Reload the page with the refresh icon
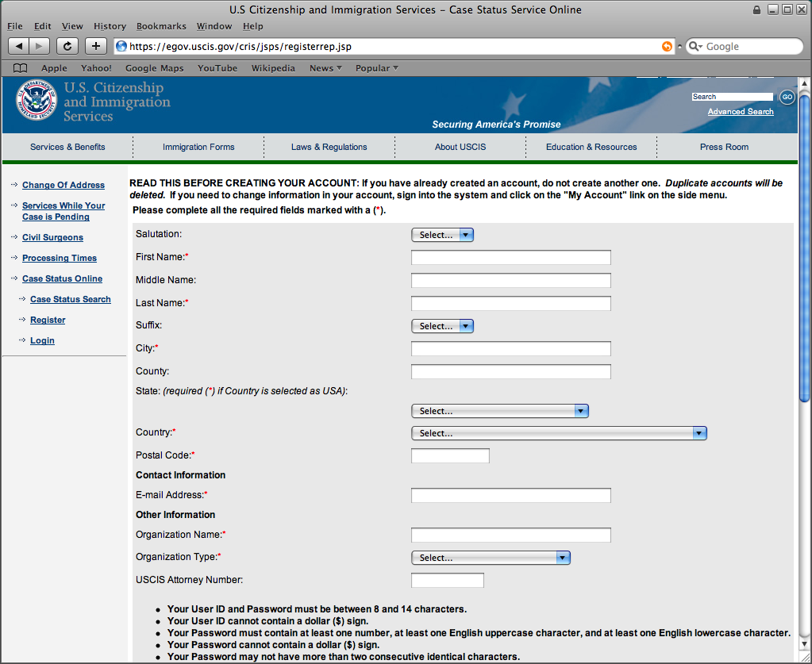The image size is (812, 664). [x=67, y=46]
